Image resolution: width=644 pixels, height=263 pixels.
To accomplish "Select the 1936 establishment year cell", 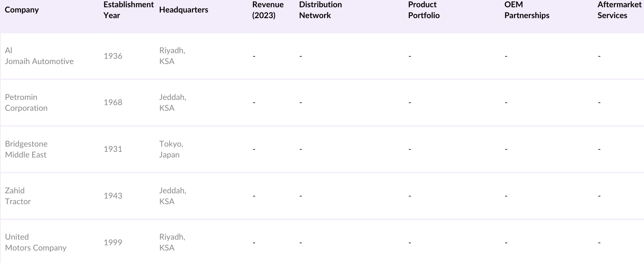I will (113, 56).
